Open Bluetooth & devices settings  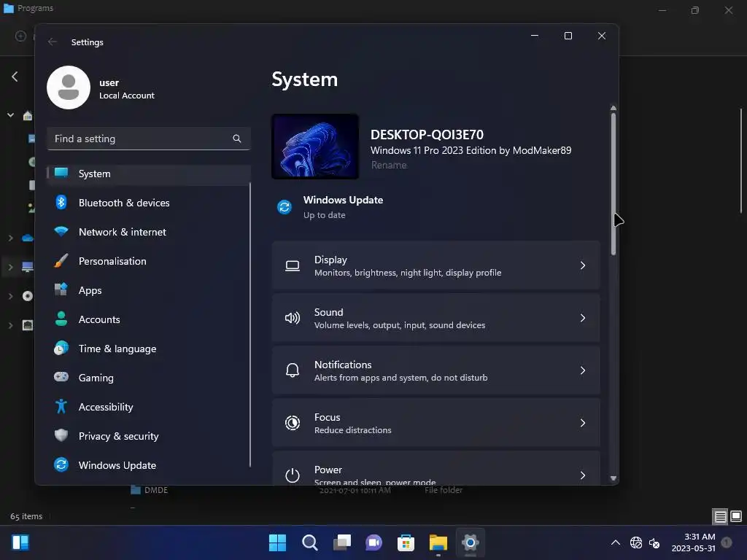(x=149, y=203)
